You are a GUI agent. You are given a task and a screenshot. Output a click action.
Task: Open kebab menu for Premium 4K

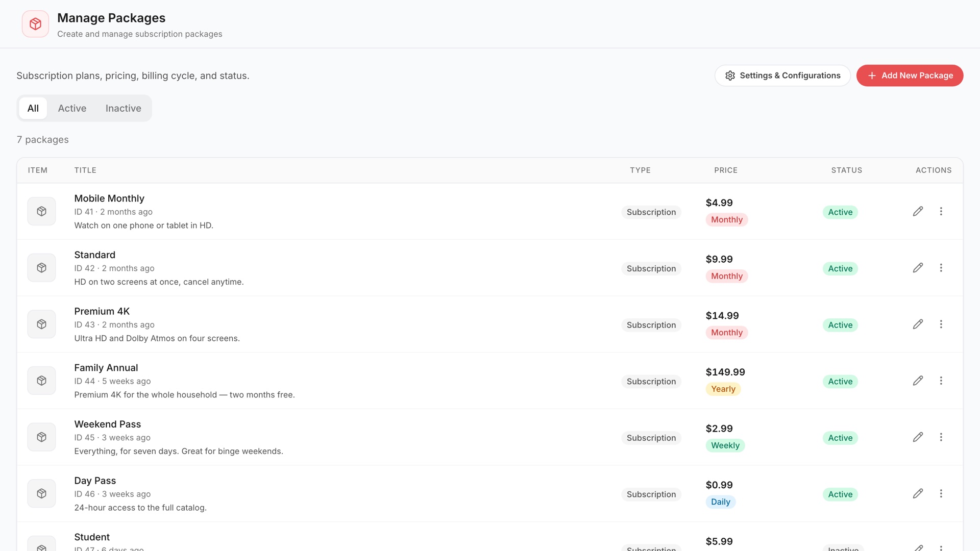pos(941,324)
